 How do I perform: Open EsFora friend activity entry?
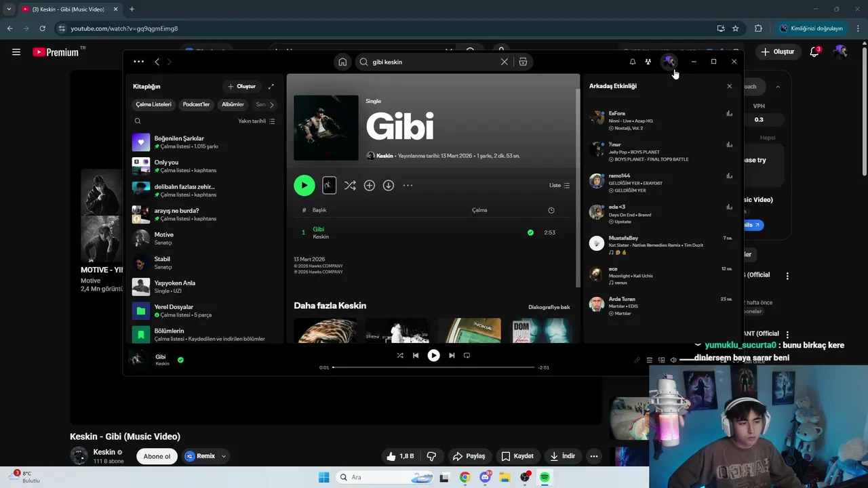(x=661, y=121)
